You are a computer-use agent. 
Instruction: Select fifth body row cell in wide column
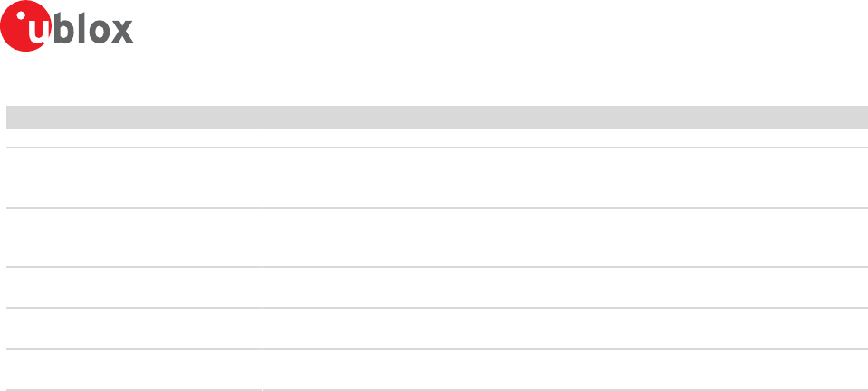(x=565, y=329)
